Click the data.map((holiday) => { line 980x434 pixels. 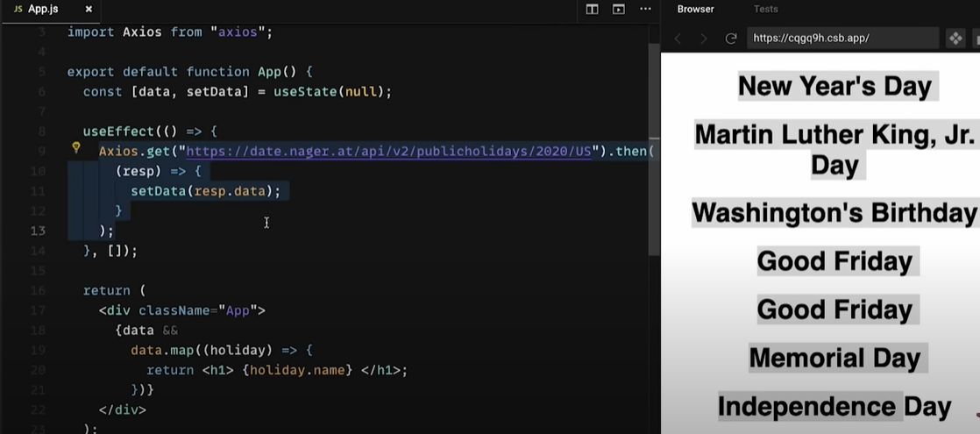[221, 350]
